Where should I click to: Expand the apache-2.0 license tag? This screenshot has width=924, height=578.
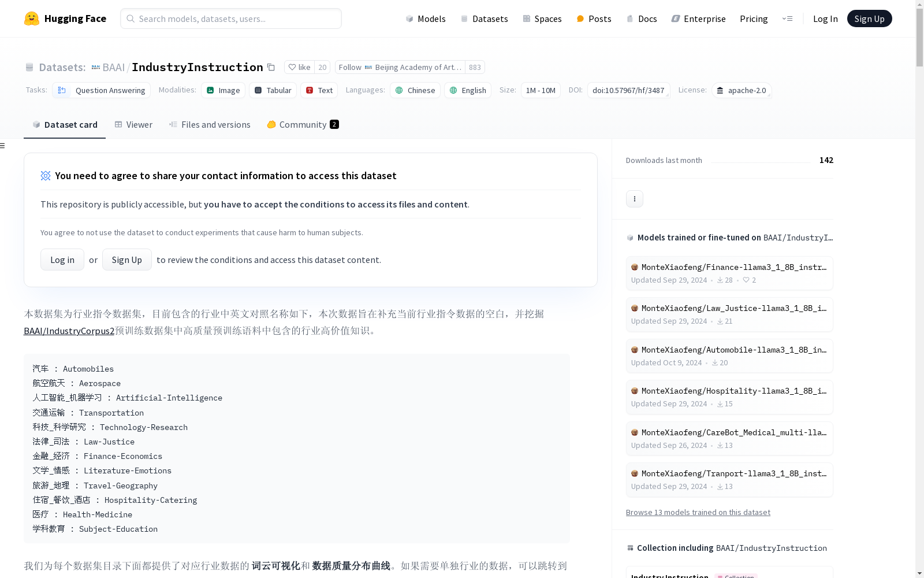click(742, 90)
